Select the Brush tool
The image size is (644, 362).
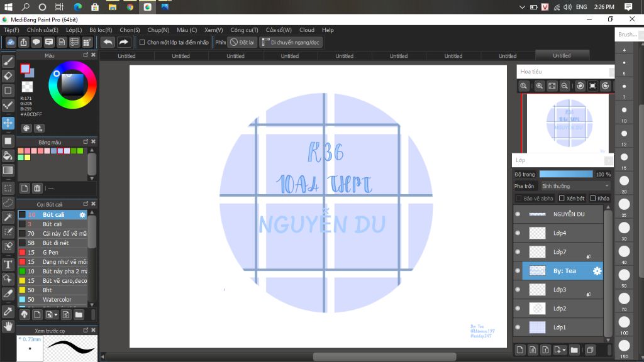(8, 62)
